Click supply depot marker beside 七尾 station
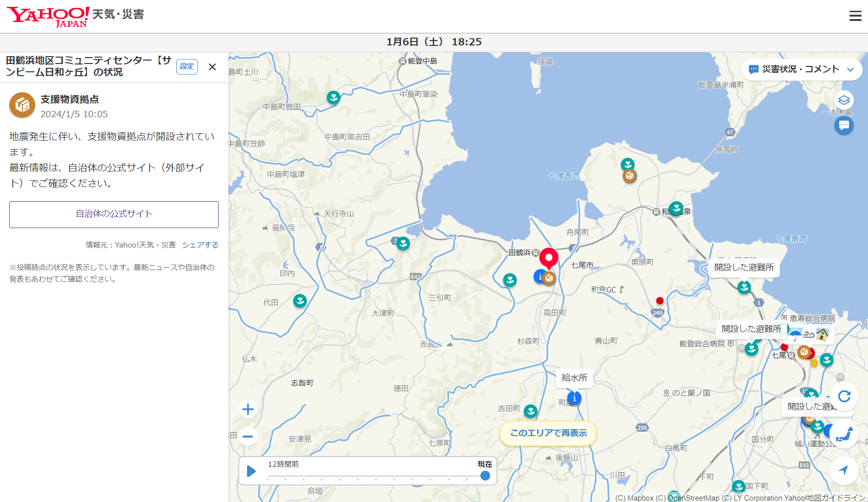This screenshot has width=868, height=502. (804, 352)
